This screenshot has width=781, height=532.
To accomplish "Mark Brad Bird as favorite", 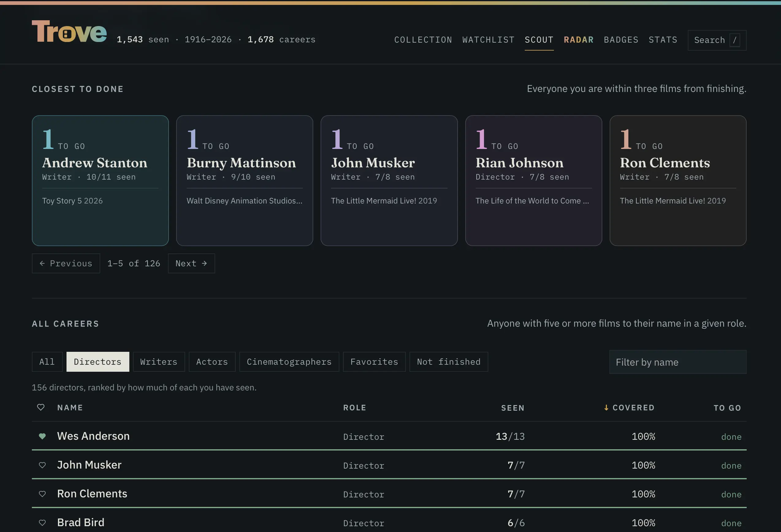I will (x=42, y=523).
